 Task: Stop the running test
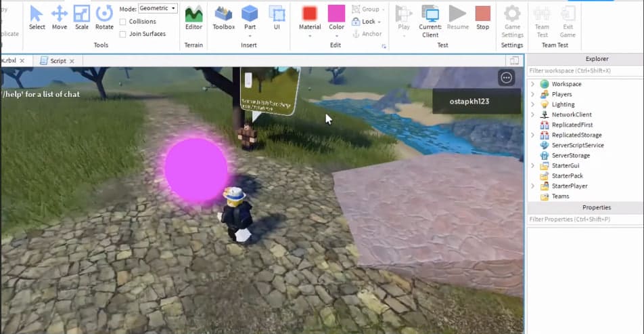click(x=482, y=18)
